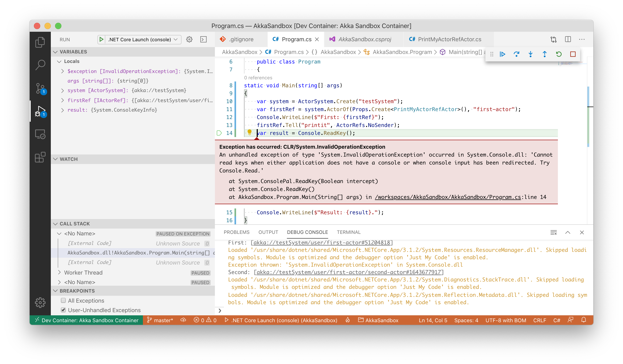Open the TERMINAL panel tab
The image size is (623, 364).
[x=349, y=232]
